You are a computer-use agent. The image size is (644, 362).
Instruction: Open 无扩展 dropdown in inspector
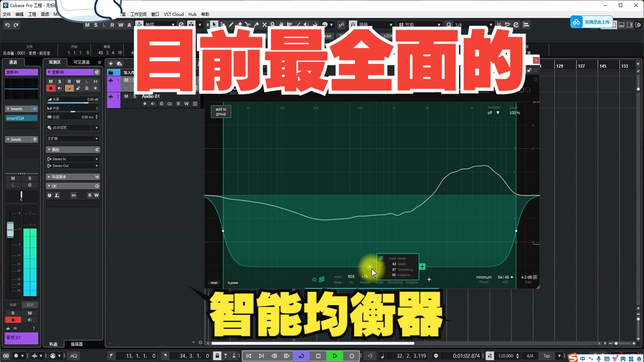click(73, 139)
